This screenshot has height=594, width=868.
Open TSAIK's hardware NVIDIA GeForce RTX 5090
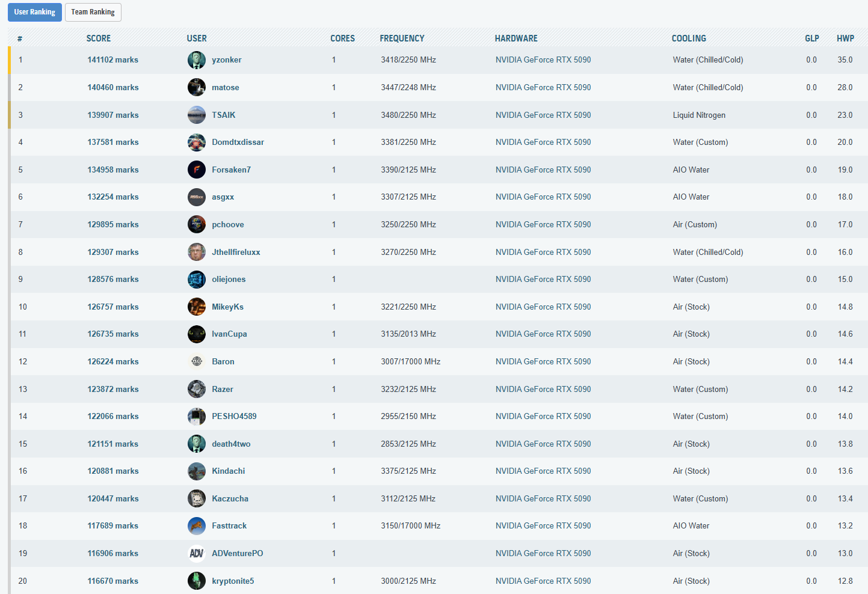tap(543, 115)
